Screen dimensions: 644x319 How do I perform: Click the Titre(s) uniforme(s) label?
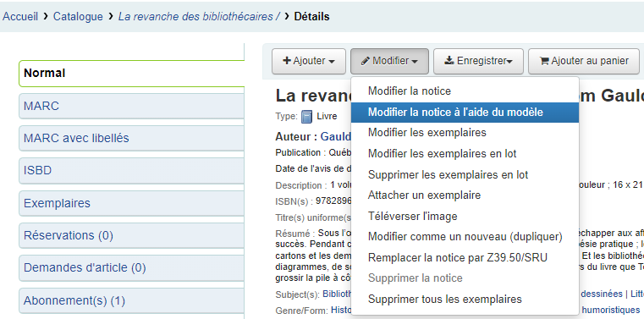point(313,217)
